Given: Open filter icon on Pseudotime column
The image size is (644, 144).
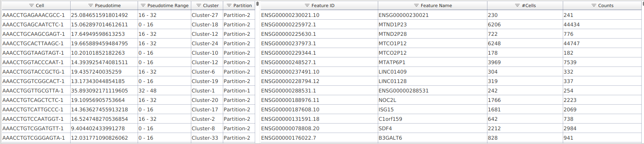Looking at the screenshot, I should tap(90, 6).
